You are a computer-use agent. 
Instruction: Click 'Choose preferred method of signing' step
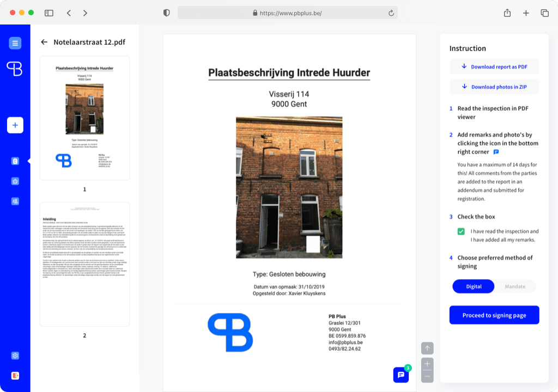tap(495, 262)
